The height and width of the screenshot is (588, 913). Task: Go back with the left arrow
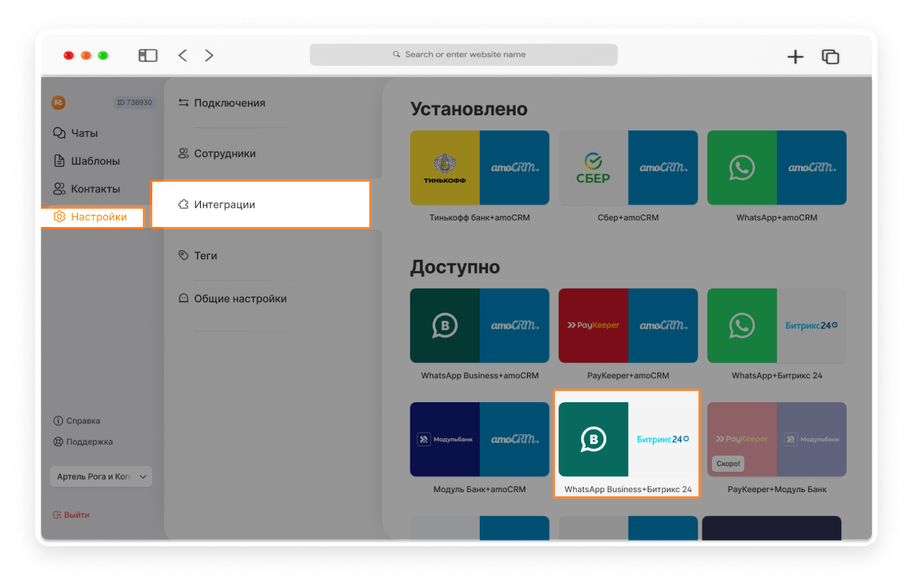coord(183,55)
